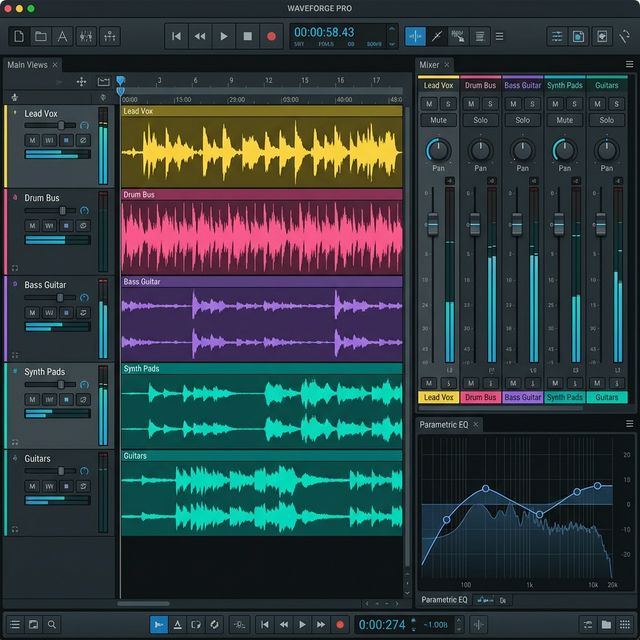Close the Mixer tab

click(x=447, y=65)
